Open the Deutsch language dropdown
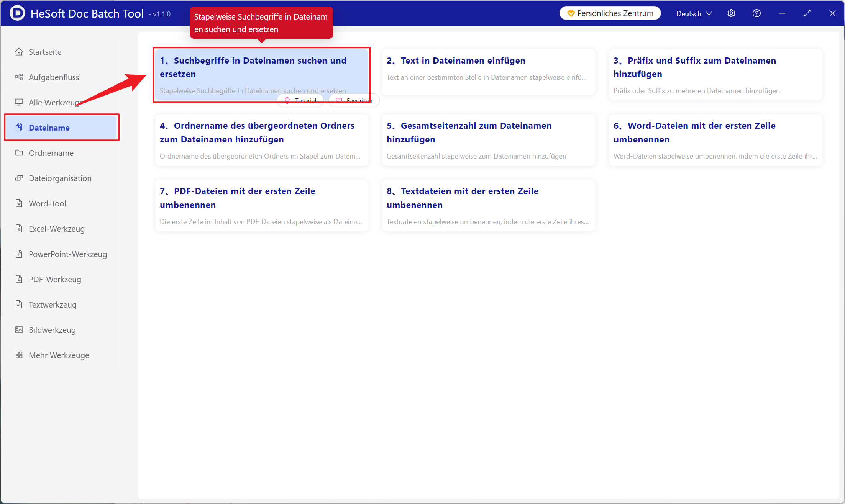 [694, 13]
